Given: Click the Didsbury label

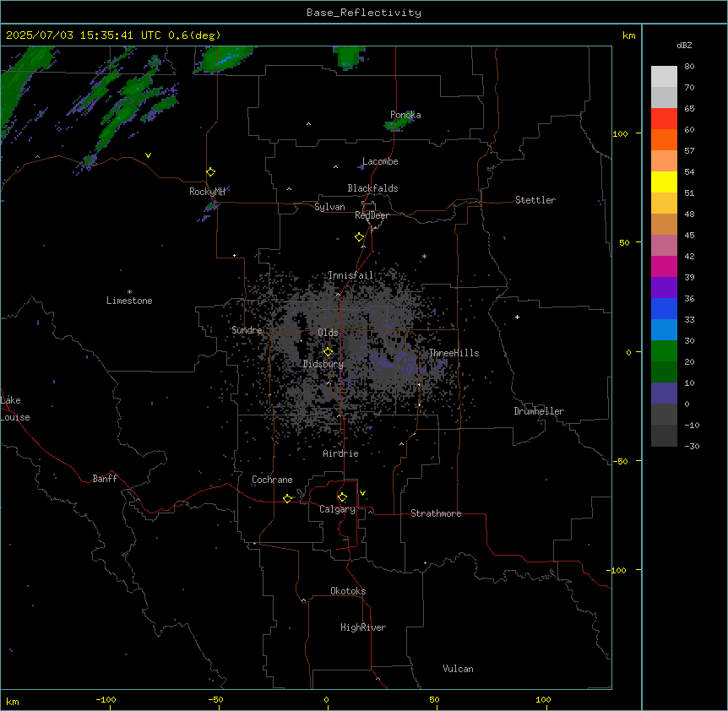Looking at the screenshot, I should [323, 364].
